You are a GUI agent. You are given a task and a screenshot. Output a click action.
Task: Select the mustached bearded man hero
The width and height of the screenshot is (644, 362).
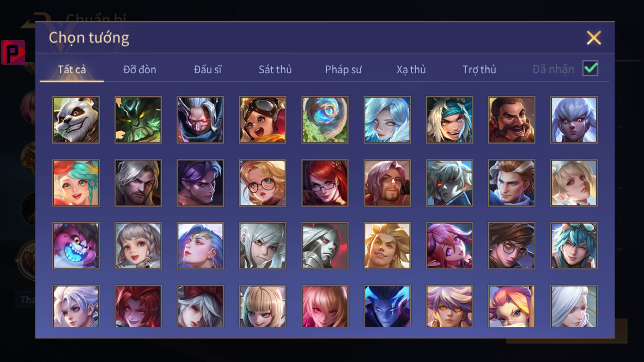(x=512, y=120)
